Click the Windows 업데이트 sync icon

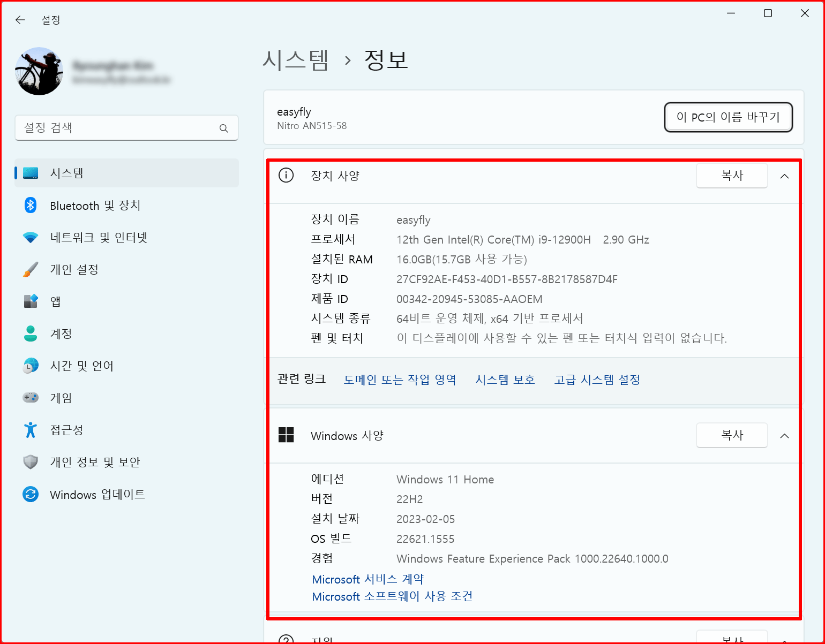pyautogui.click(x=31, y=494)
